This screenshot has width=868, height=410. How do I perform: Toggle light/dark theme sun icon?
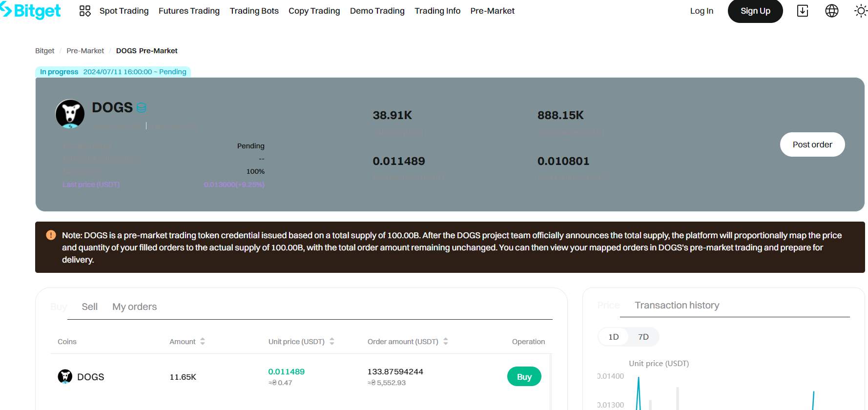pos(861,11)
